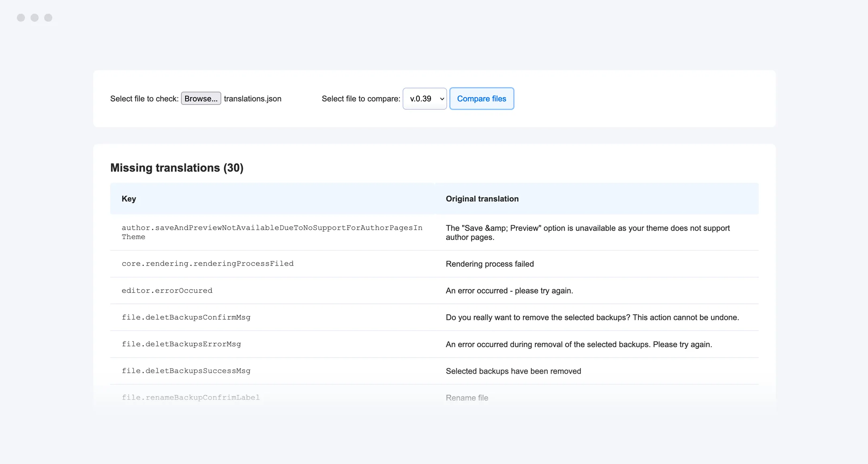Screen dimensions: 868x464
Task: Click the Key column header
Action: (129, 198)
